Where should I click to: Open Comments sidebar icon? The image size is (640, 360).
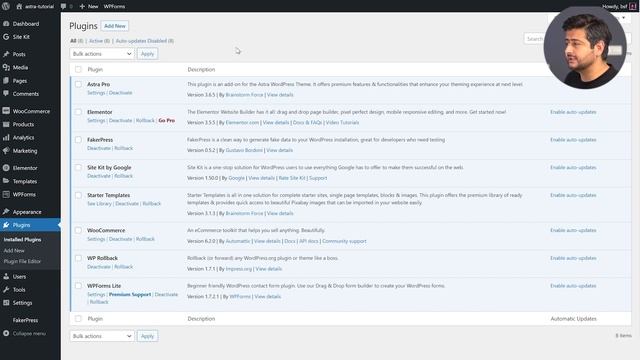tap(6, 93)
